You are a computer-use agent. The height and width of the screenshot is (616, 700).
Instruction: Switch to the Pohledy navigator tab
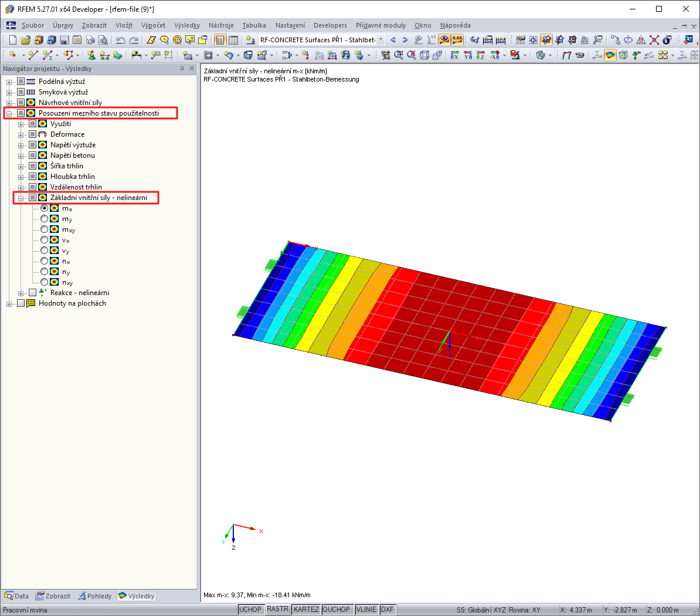tap(95, 596)
